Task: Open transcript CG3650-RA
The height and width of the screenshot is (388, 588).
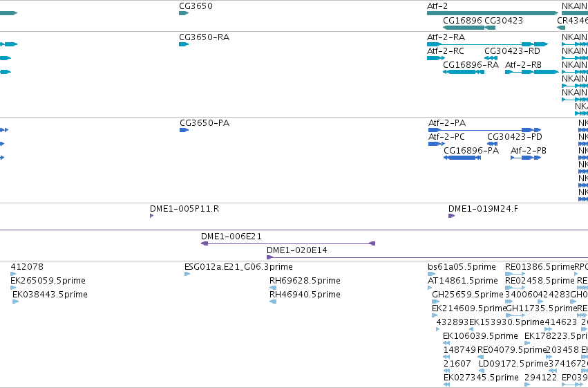Action: click(x=184, y=44)
